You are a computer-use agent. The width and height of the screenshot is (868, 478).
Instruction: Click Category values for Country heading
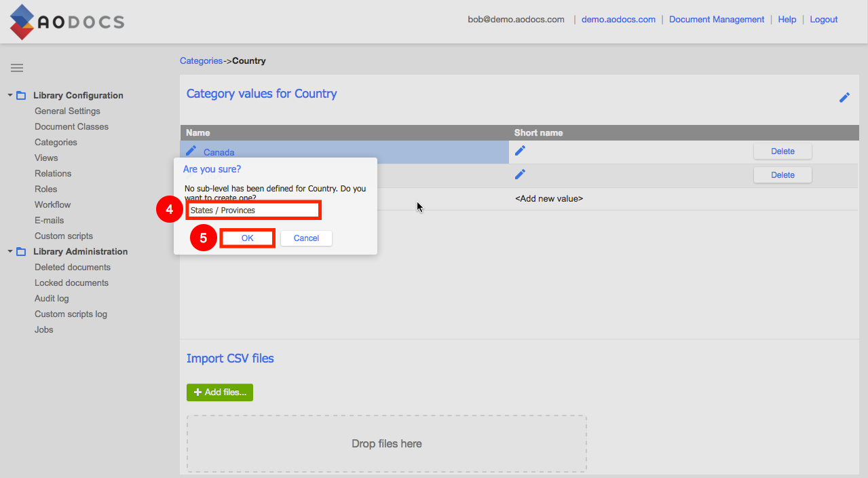click(x=261, y=94)
